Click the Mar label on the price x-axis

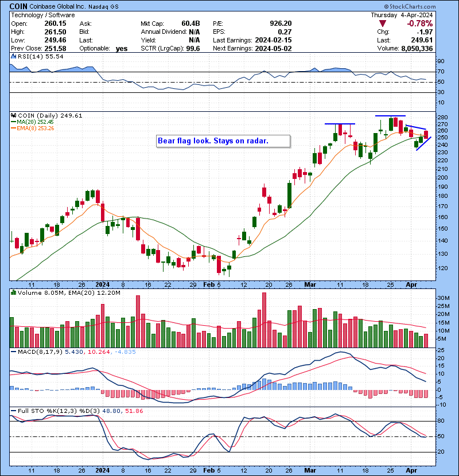pyautogui.click(x=310, y=284)
